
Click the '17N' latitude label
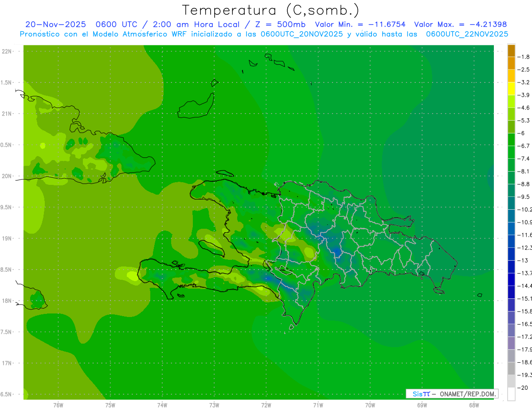(x=6, y=363)
